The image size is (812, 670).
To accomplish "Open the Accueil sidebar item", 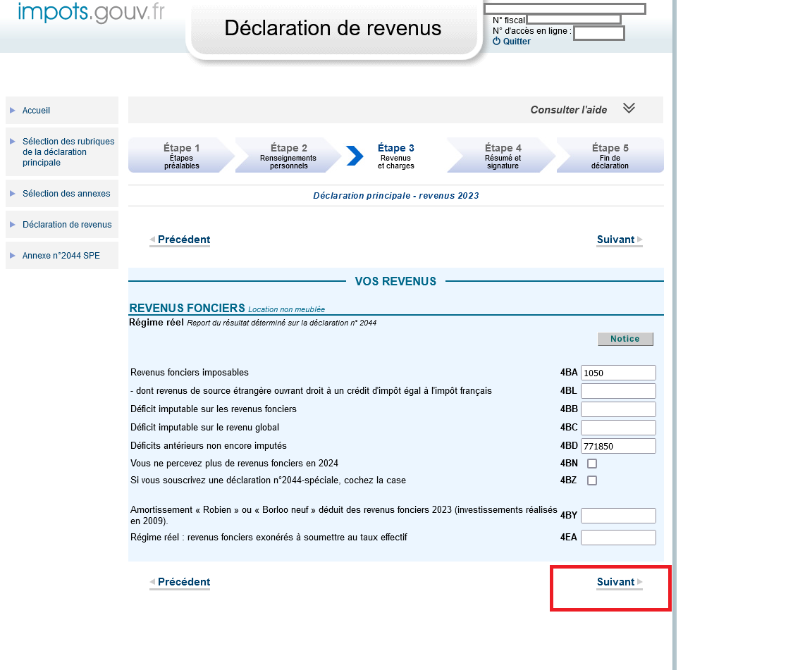I will (x=36, y=111).
